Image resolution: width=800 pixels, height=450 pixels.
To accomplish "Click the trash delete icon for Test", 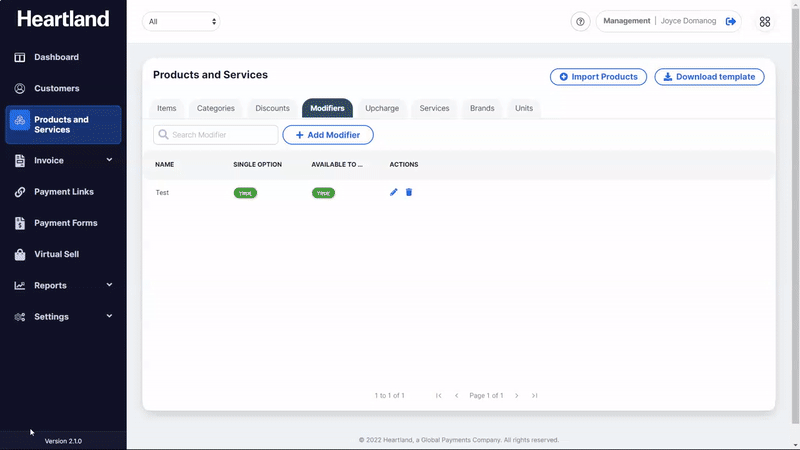I will 409,192.
